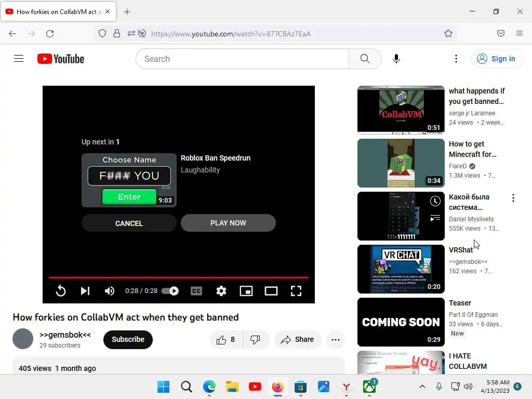Open YouTube settings three-dot menu
The image size is (532, 399).
pos(456,59)
